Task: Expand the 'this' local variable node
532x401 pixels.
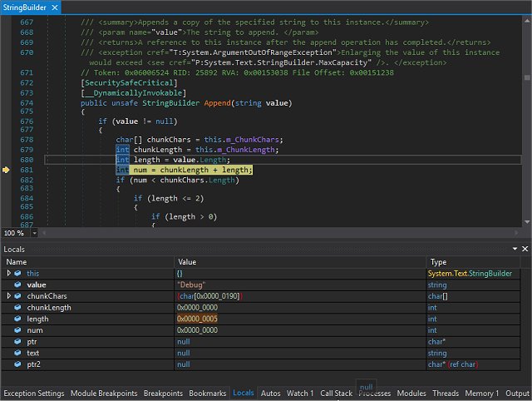Action: [8, 273]
